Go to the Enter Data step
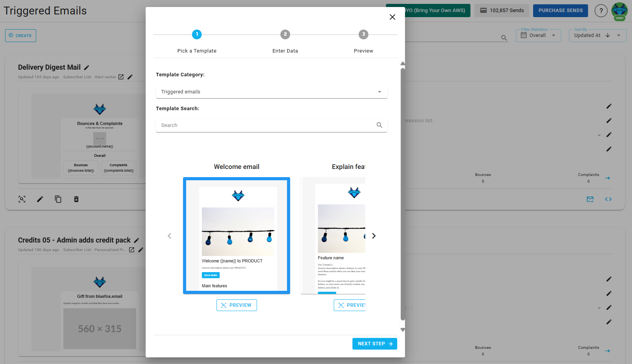 (285, 35)
